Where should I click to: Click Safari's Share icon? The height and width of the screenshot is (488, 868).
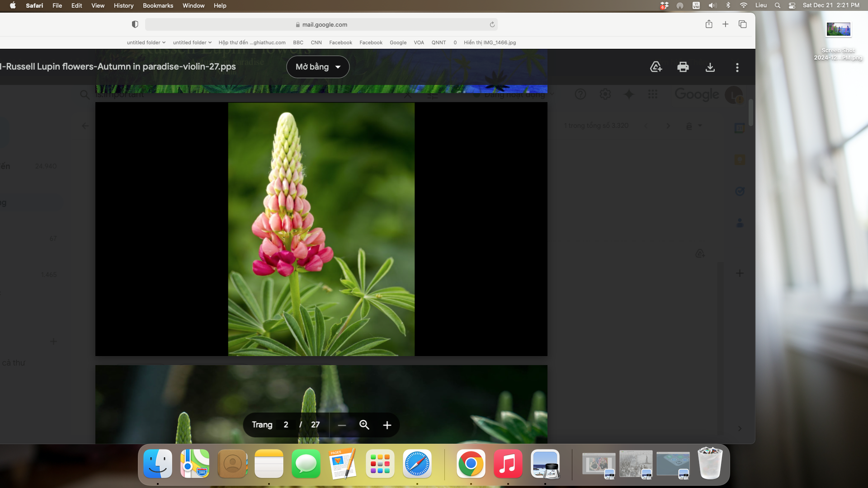709,24
